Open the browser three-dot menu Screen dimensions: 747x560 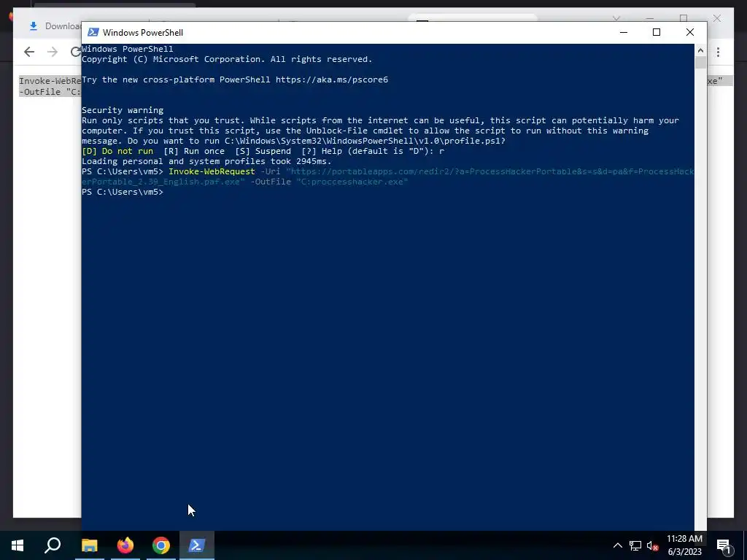click(718, 52)
